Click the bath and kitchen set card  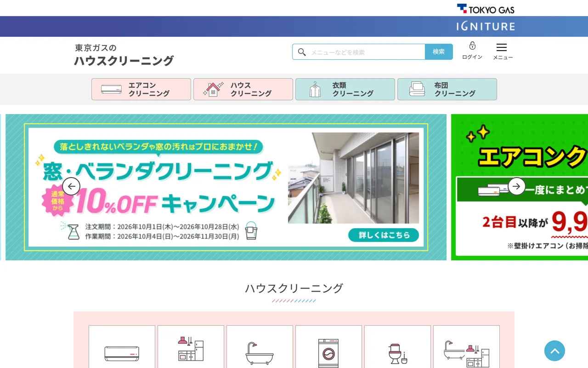pyautogui.click(x=466, y=347)
